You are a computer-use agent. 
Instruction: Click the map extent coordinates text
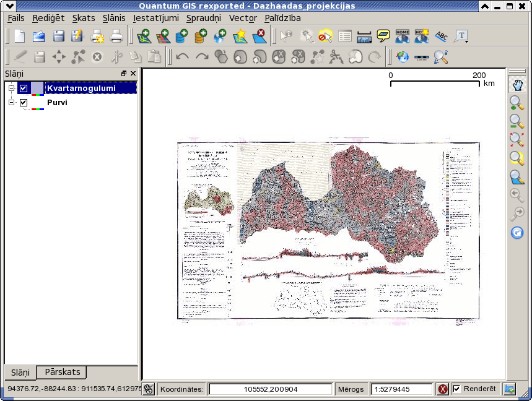[74, 389]
